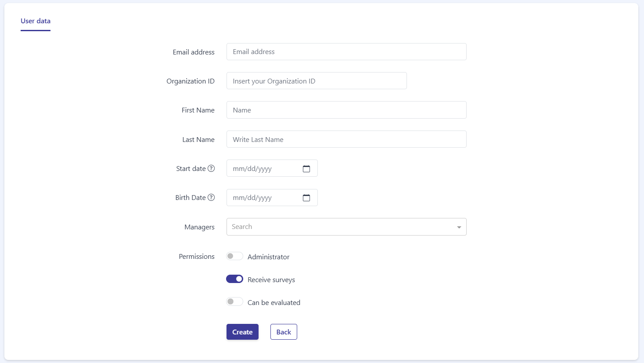Click the Start date mm/dd/yyyy field
Screen dimensions: 644x363
[272, 168]
